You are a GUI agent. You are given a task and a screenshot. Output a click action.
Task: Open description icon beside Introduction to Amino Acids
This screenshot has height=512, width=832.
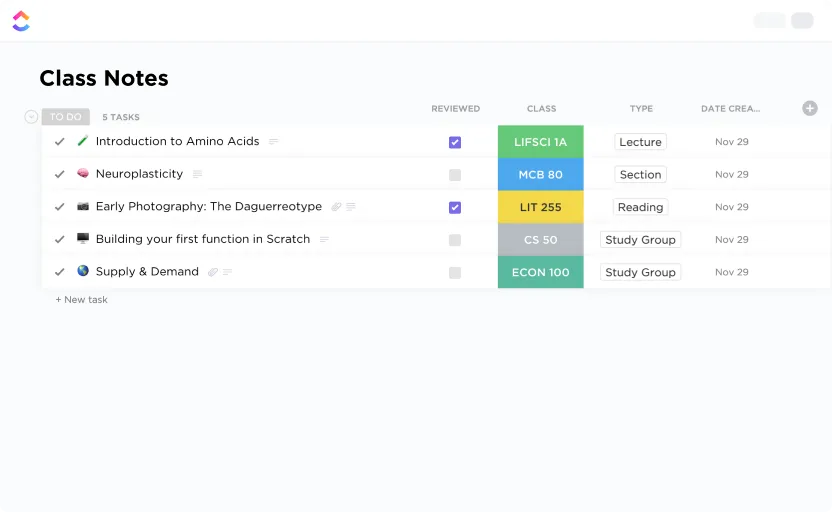click(x=274, y=142)
